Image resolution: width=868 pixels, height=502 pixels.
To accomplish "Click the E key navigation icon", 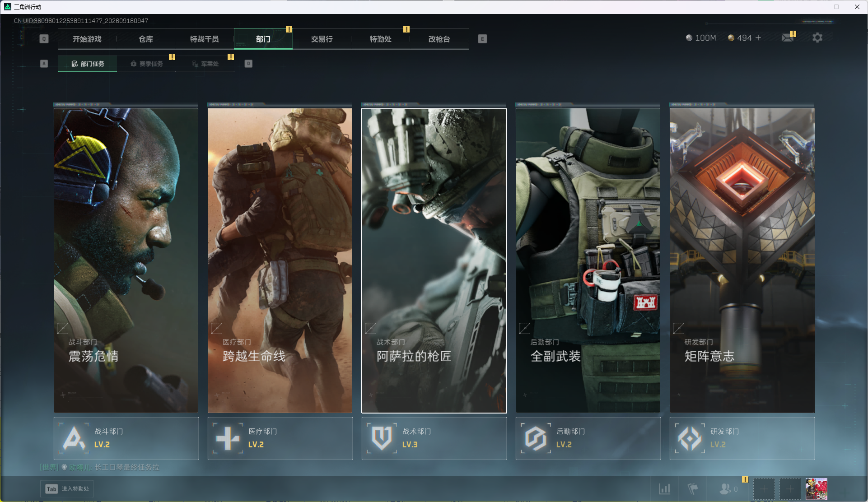I will pyautogui.click(x=482, y=39).
